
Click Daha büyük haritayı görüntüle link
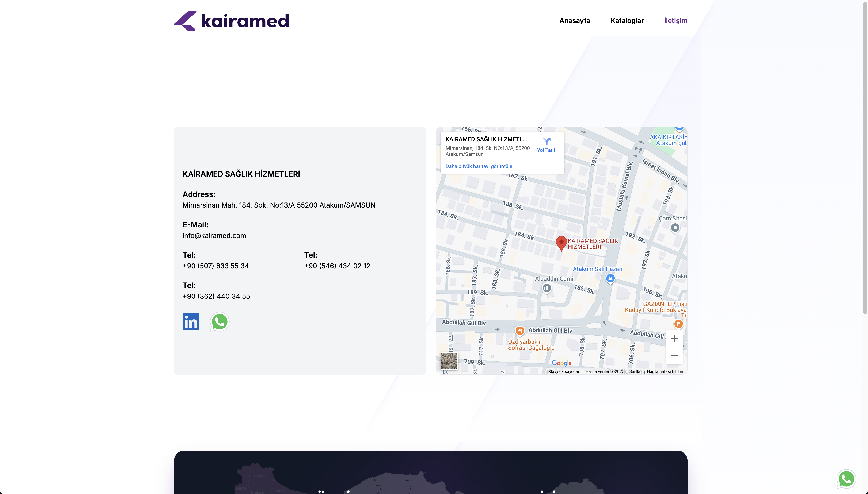point(479,166)
